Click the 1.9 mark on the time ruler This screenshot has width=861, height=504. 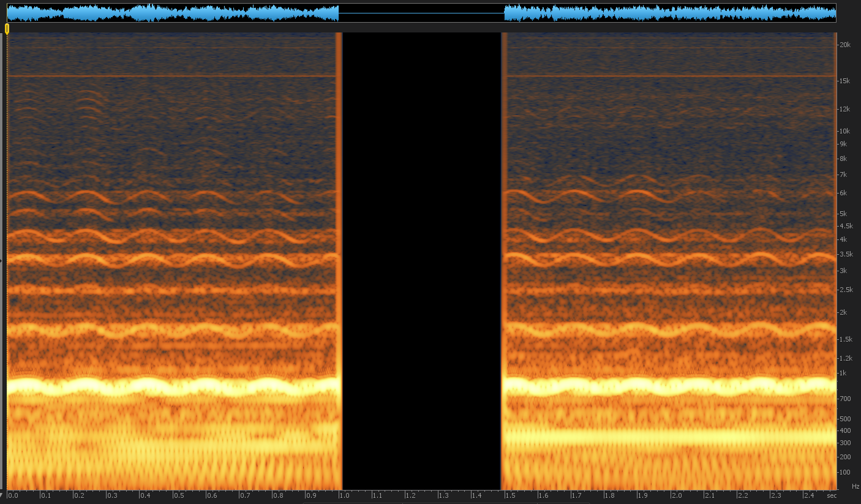[x=642, y=495]
